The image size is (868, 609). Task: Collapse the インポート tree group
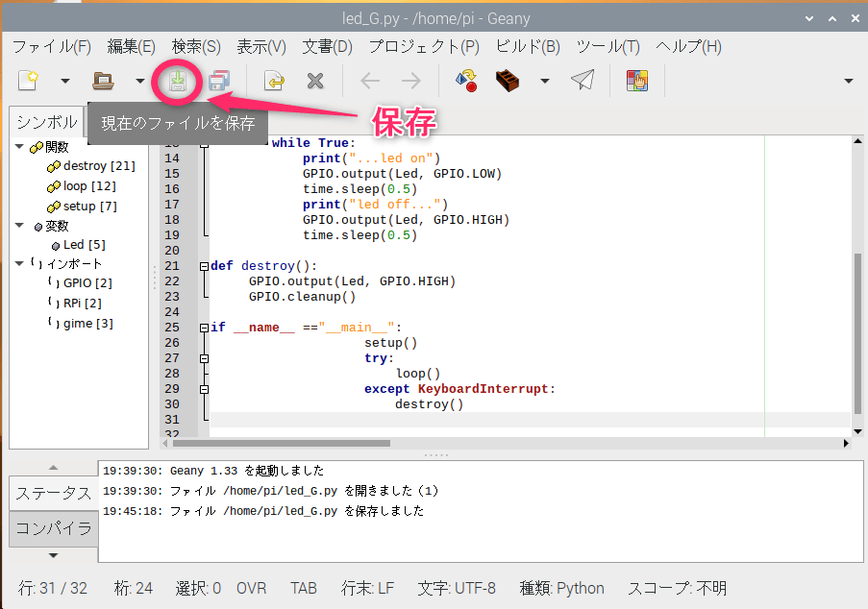pos(19,263)
